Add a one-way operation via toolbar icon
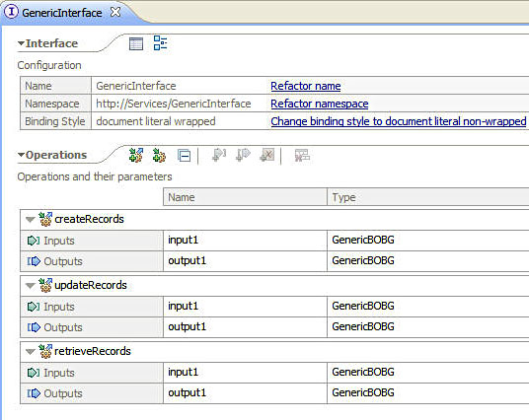This screenshot has height=420, width=529. pyautogui.click(x=159, y=156)
